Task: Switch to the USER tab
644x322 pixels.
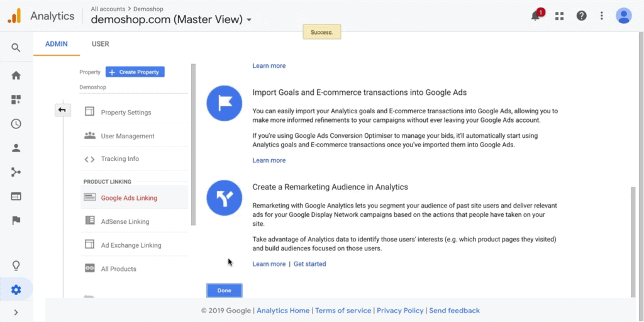Action: click(x=100, y=44)
